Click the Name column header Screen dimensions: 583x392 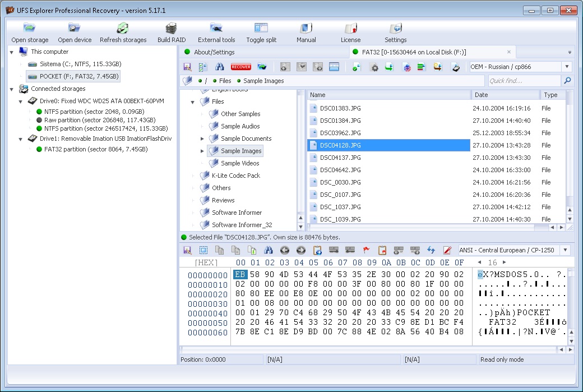(x=389, y=95)
